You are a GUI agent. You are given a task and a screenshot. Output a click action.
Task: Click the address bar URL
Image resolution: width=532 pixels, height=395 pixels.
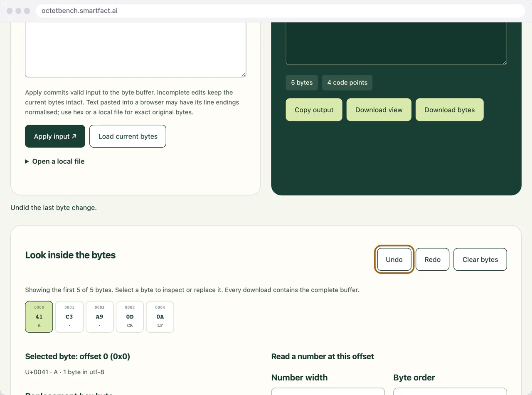coord(79,11)
